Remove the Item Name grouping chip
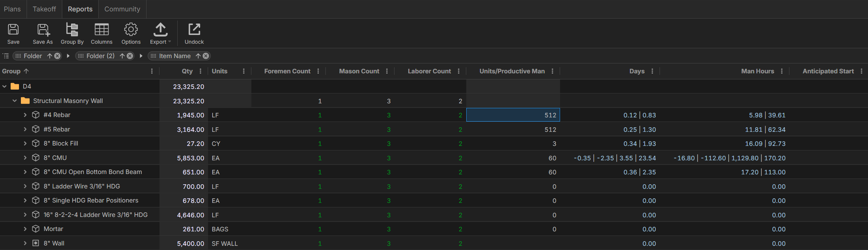This screenshot has height=250, width=868. tap(206, 56)
